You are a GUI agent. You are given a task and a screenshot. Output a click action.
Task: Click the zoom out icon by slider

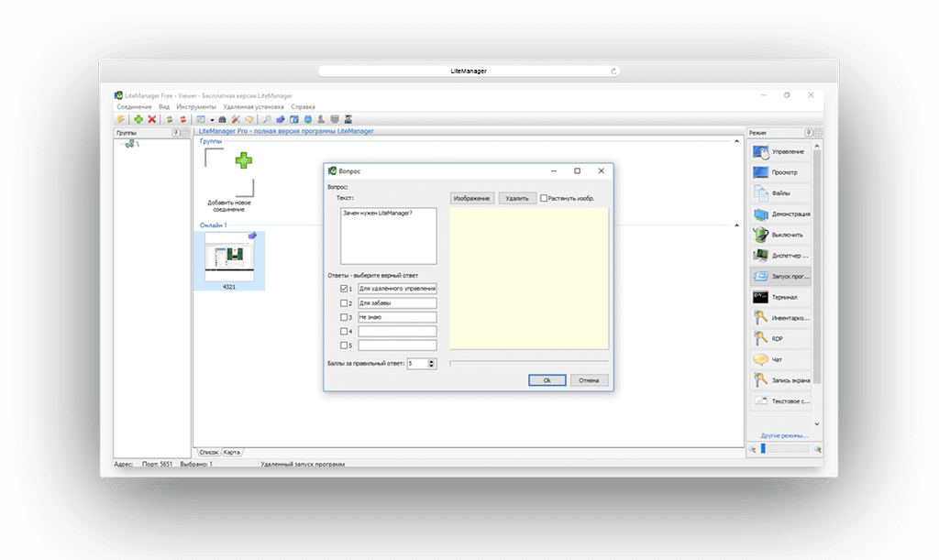(753, 449)
